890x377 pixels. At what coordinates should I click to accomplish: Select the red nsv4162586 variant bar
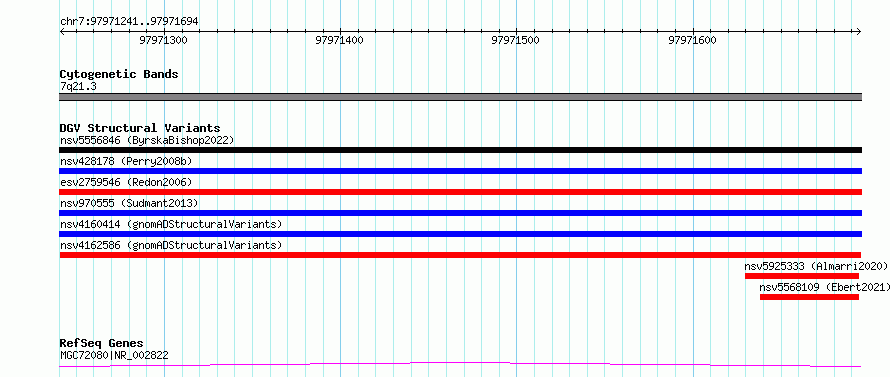tap(460, 255)
